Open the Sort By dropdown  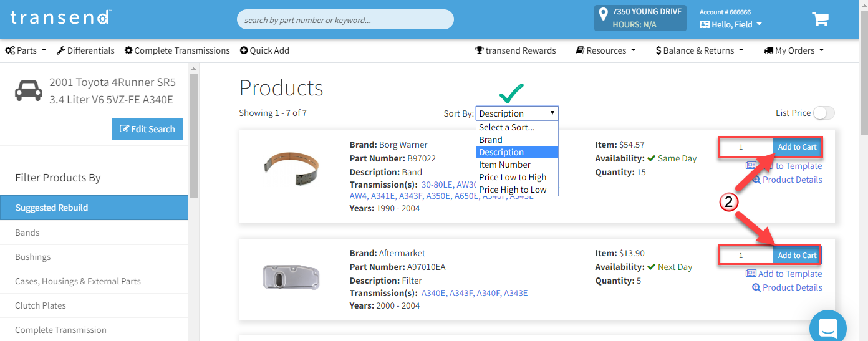click(x=517, y=113)
